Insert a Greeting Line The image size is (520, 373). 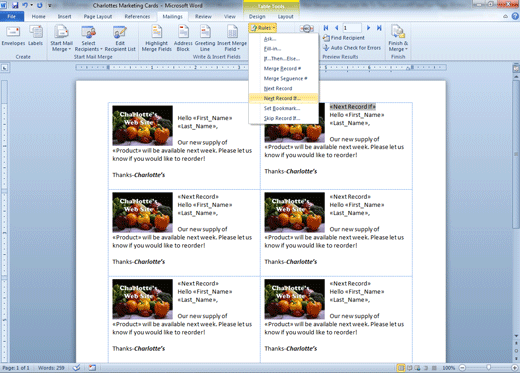(205, 39)
